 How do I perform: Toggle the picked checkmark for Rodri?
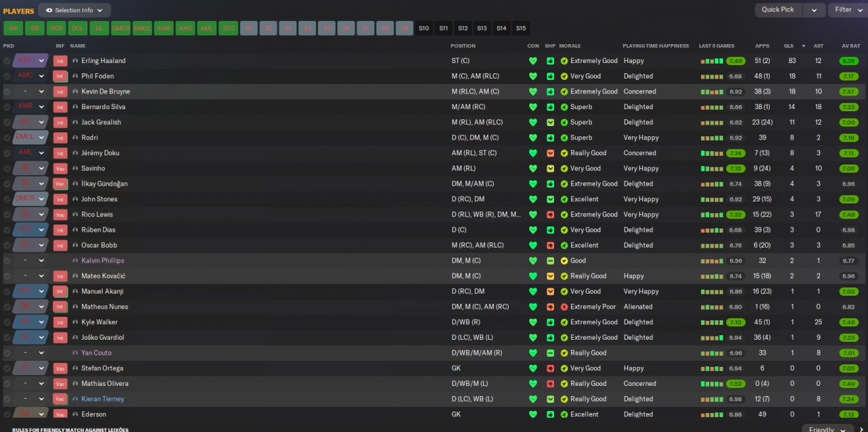pos(7,138)
